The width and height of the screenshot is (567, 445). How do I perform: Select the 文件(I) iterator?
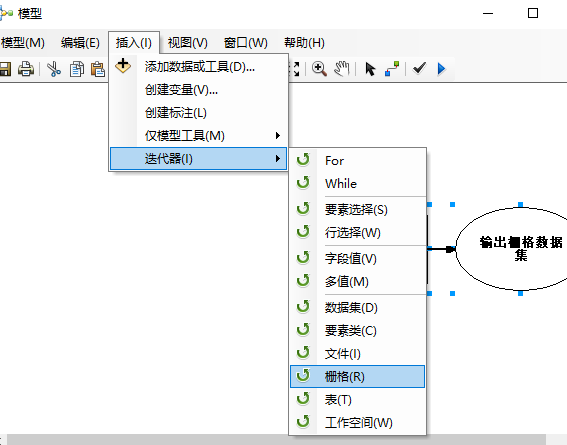point(357,354)
